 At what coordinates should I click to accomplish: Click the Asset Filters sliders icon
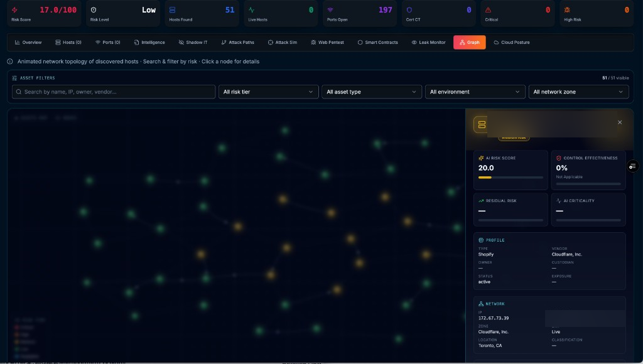14,78
